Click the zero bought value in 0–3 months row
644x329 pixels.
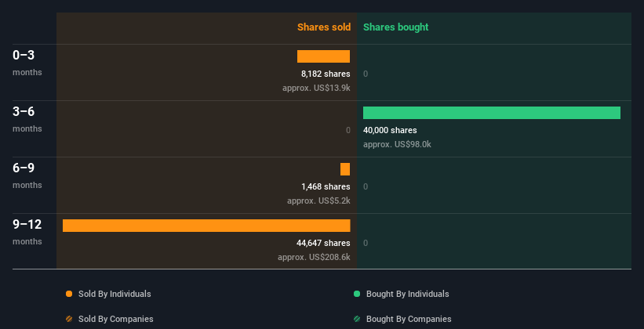point(366,74)
